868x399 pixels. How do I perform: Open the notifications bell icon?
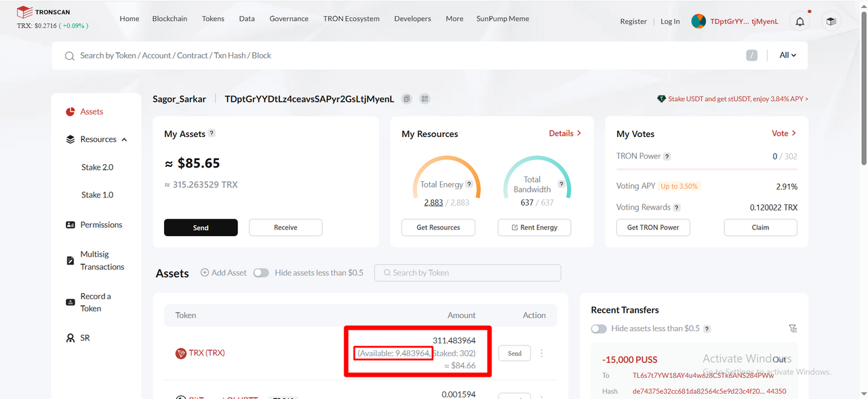click(x=800, y=22)
